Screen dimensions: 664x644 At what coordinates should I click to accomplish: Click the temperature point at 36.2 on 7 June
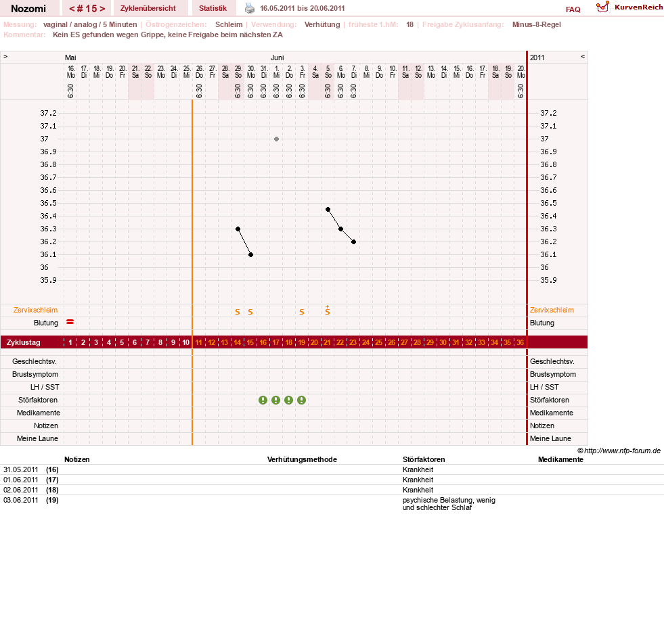click(353, 242)
